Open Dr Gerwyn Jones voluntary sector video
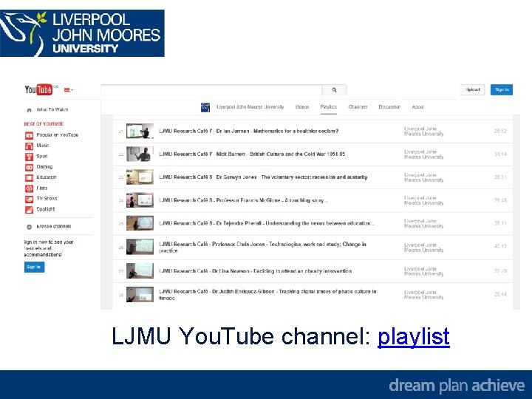The image size is (532, 399). point(263,177)
